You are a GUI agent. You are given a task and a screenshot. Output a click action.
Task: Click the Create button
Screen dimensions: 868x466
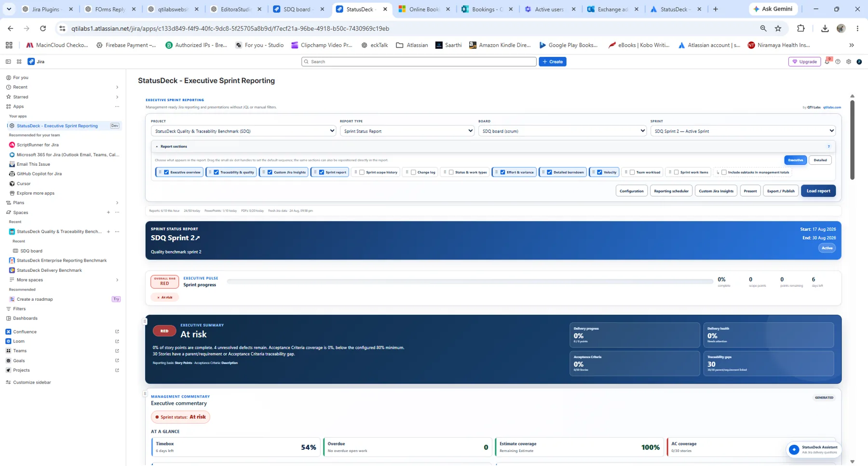pyautogui.click(x=553, y=62)
